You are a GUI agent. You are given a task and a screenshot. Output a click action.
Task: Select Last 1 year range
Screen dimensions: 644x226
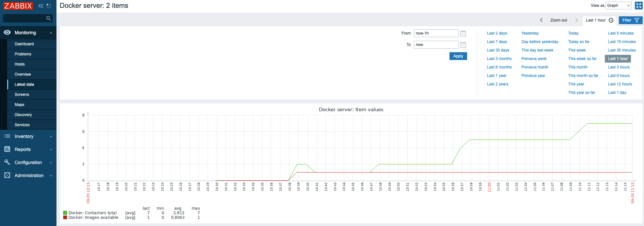496,76
